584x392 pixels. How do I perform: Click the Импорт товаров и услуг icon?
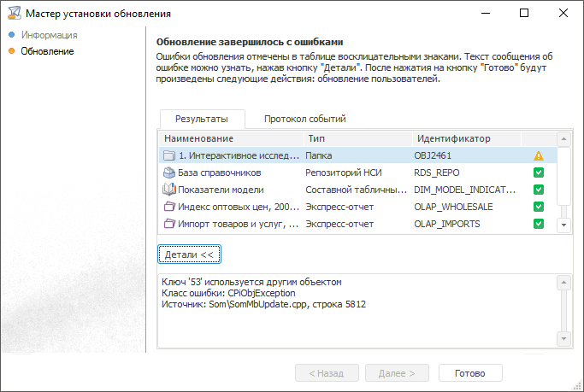(168, 224)
